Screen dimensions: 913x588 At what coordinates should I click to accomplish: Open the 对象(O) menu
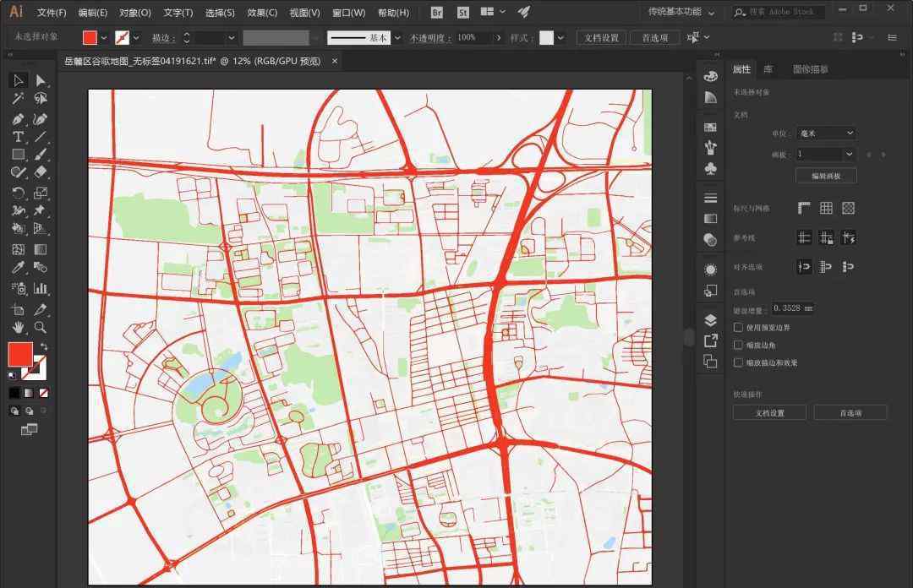pos(135,12)
